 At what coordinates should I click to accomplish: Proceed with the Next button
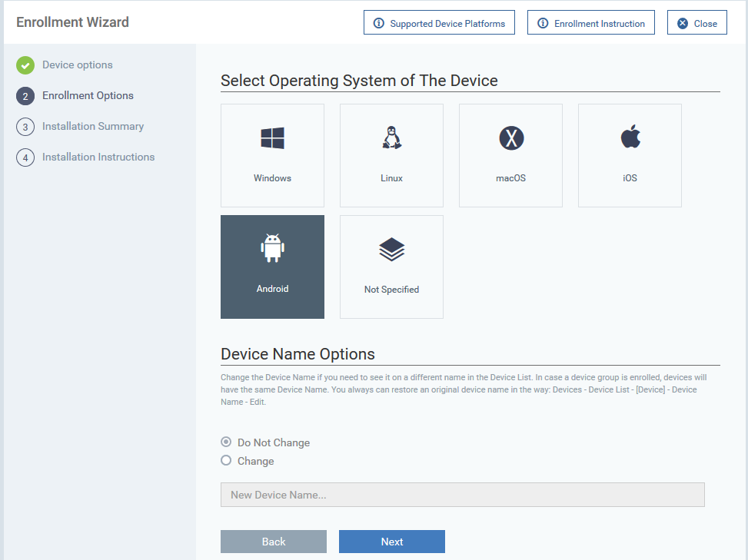392,542
